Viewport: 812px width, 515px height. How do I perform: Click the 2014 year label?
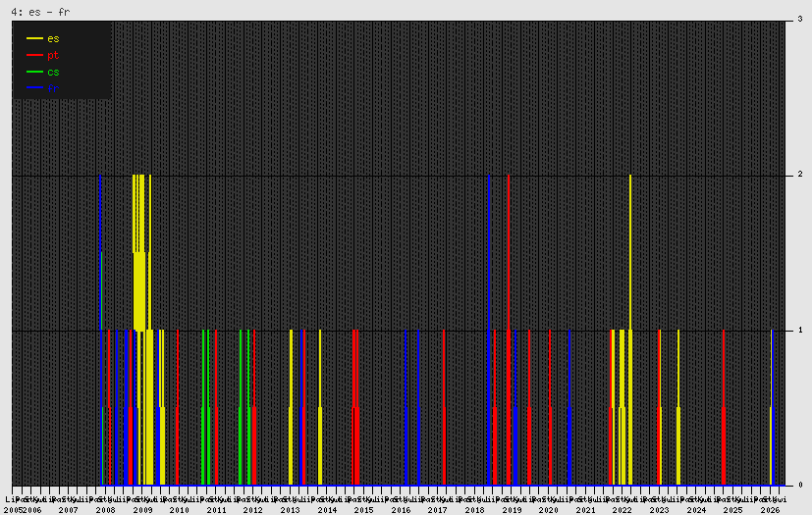pyautogui.click(x=327, y=510)
